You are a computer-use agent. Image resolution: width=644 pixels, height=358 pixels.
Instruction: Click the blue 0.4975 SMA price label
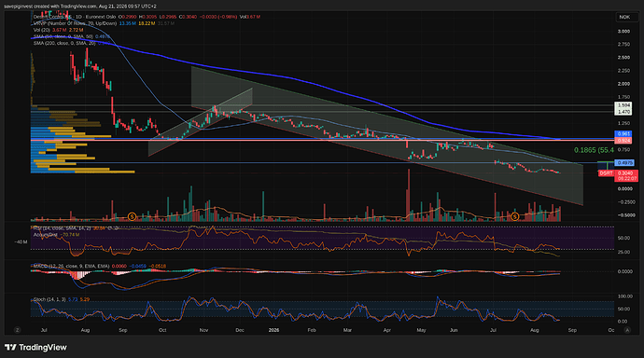624,163
